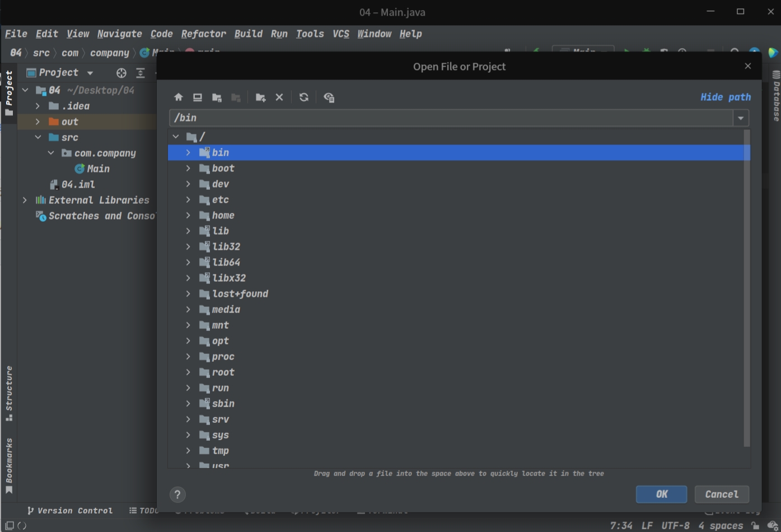This screenshot has width=781, height=532.
Task: Jump to Desktop directory icon
Action: (x=198, y=97)
